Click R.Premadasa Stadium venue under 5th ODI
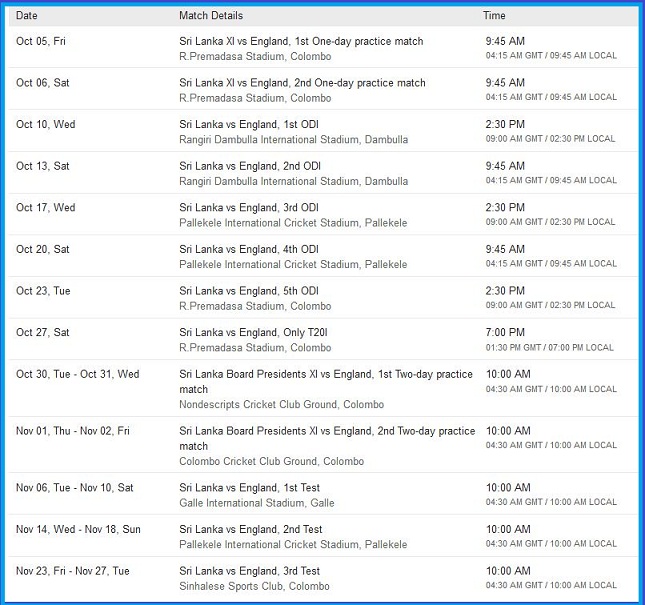The height and width of the screenshot is (605, 645). pos(255,306)
